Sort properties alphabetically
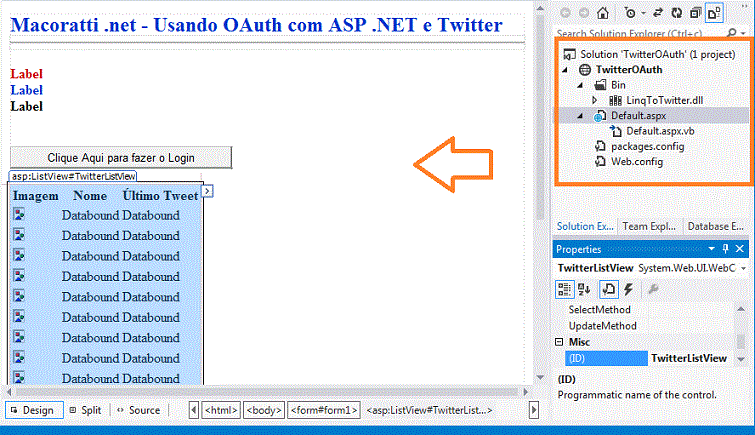Image resolution: width=755 pixels, height=435 pixels. [x=585, y=290]
